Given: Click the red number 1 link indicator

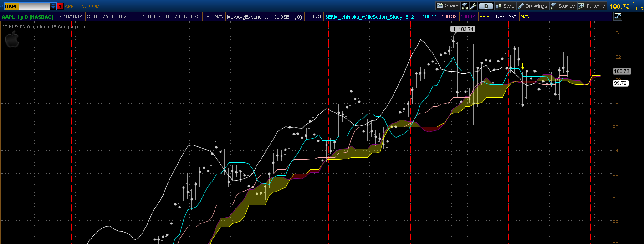Looking at the screenshot, I should pyautogui.click(x=60, y=6).
